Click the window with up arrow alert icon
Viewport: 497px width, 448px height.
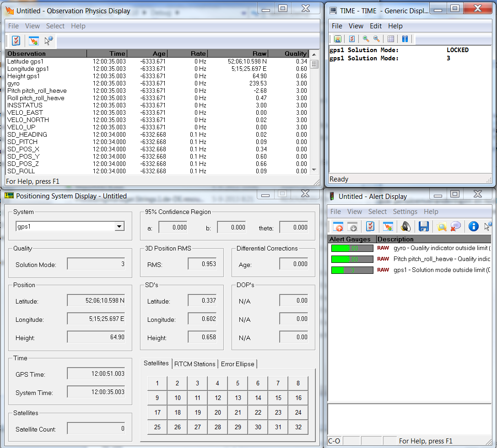[338, 226]
